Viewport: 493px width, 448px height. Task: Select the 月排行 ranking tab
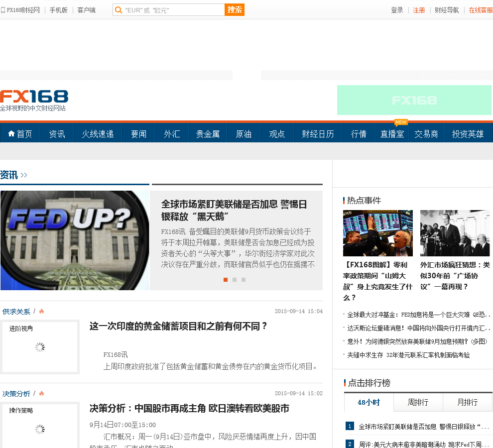(468, 402)
